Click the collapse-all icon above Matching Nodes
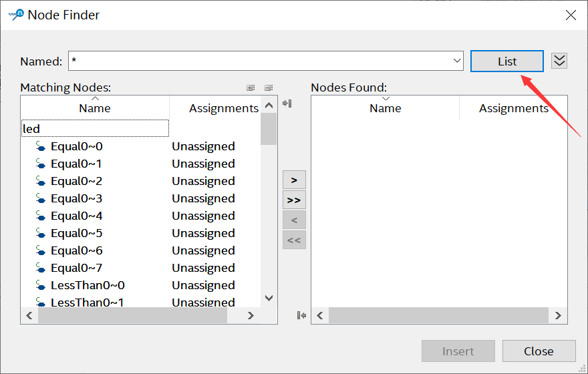Image resolution: width=588 pixels, height=374 pixels. tap(268, 87)
